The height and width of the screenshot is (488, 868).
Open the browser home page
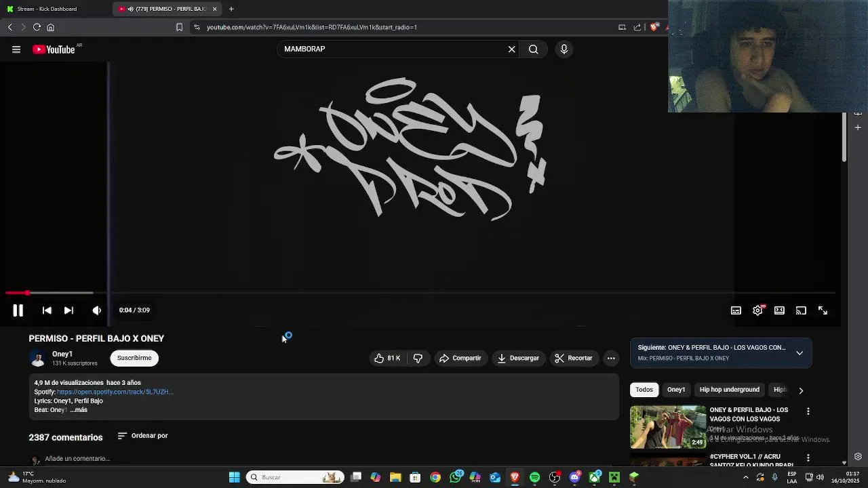tap(50, 27)
